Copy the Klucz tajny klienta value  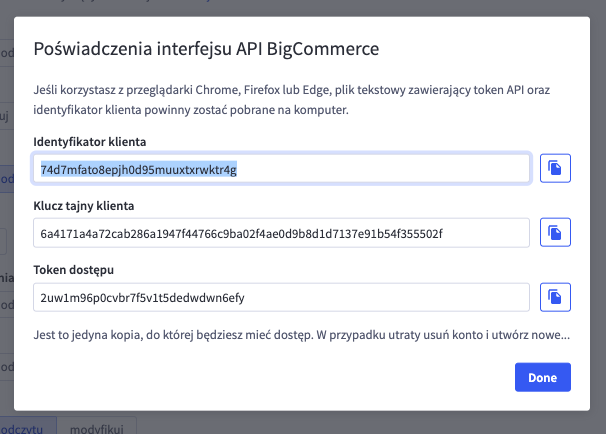(x=555, y=233)
